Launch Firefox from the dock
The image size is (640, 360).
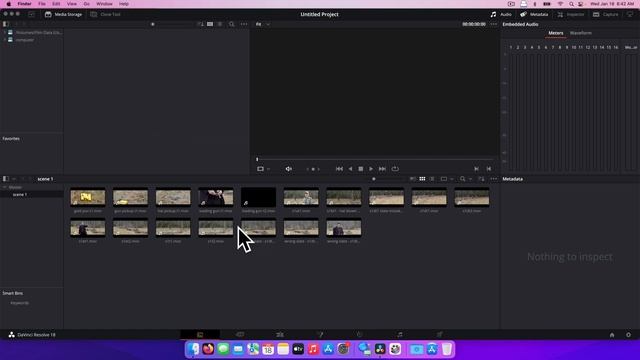[208, 349]
